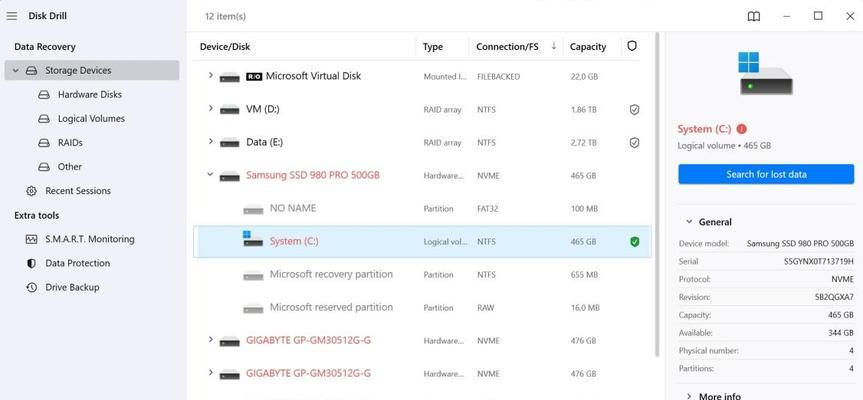Click the protection shield icon for VM (D:)
The height and width of the screenshot is (400, 863).
click(634, 109)
